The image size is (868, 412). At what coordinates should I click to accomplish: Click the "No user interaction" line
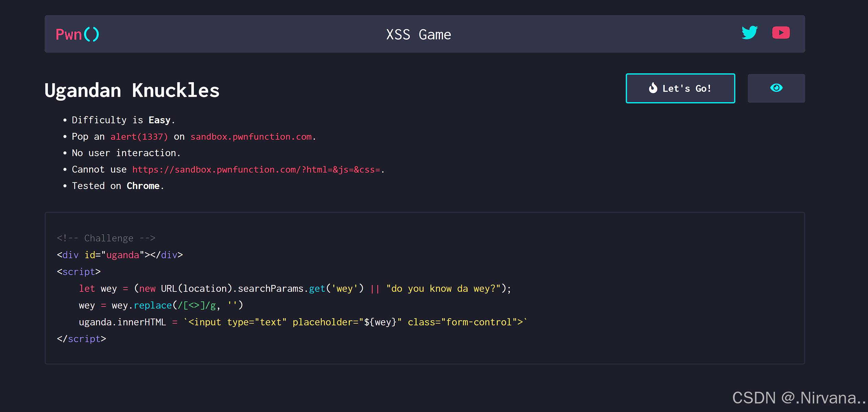pyautogui.click(x=126, y=153)
